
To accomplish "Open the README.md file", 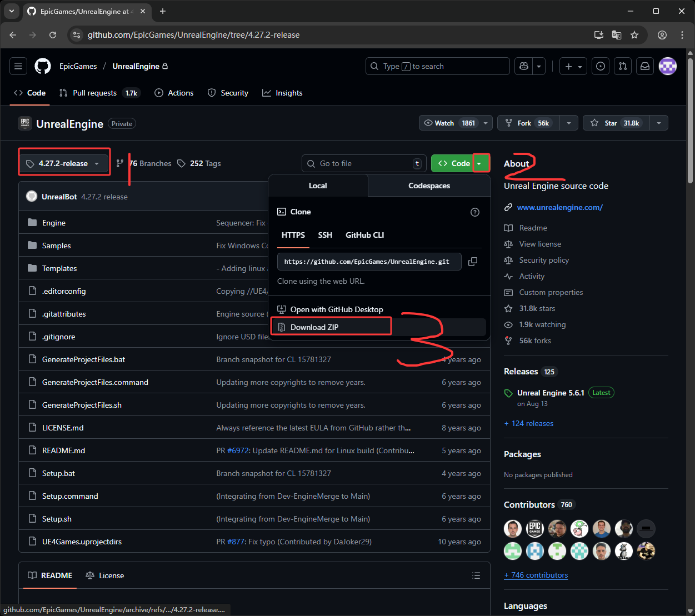I will point(63,450).
